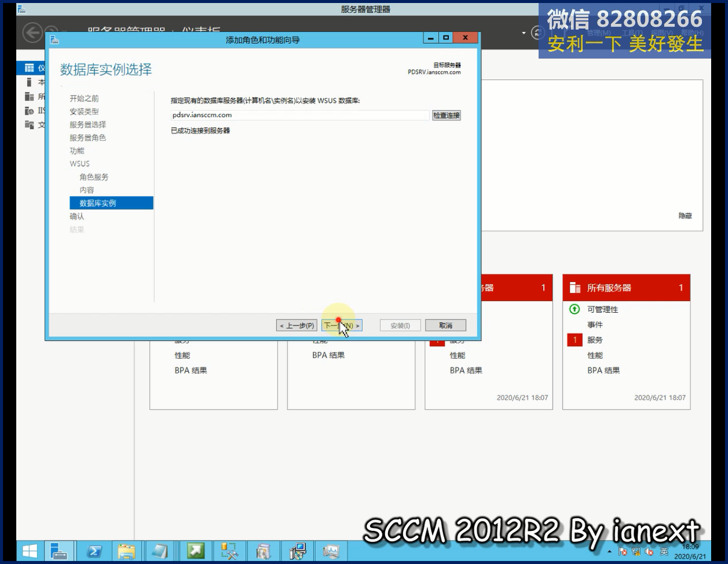The image size is (728, 564).
Task: Click the 所有服务器 tile header icon
Action: [575, 288]
